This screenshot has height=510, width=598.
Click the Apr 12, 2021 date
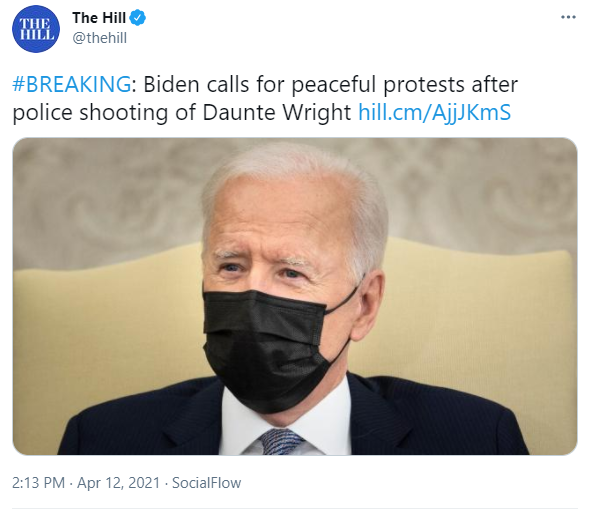[118, 483]
